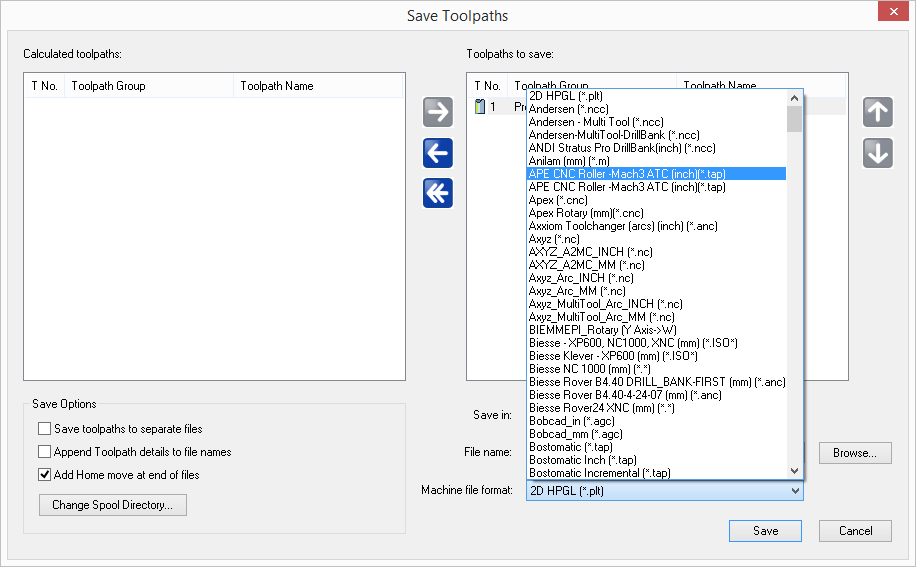Click the double left arrow remove-all button
The image size is (916, 567).
click(438, 193)
